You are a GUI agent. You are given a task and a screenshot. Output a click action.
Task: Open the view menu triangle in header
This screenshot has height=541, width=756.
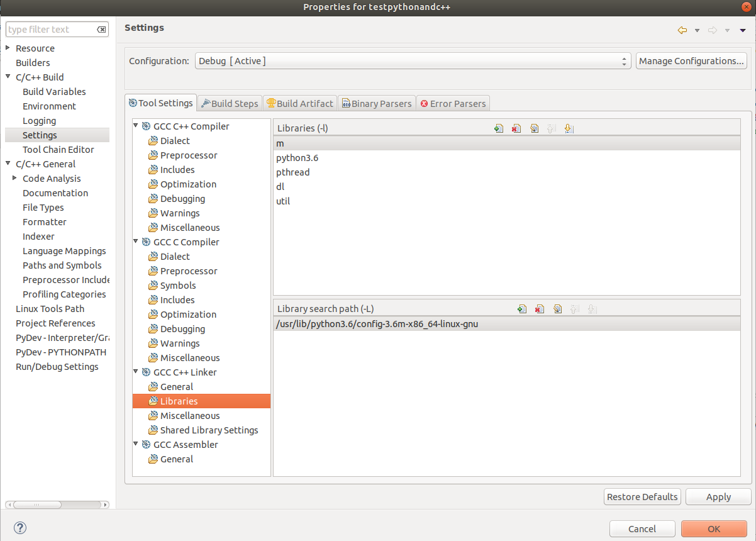[743, 30]
